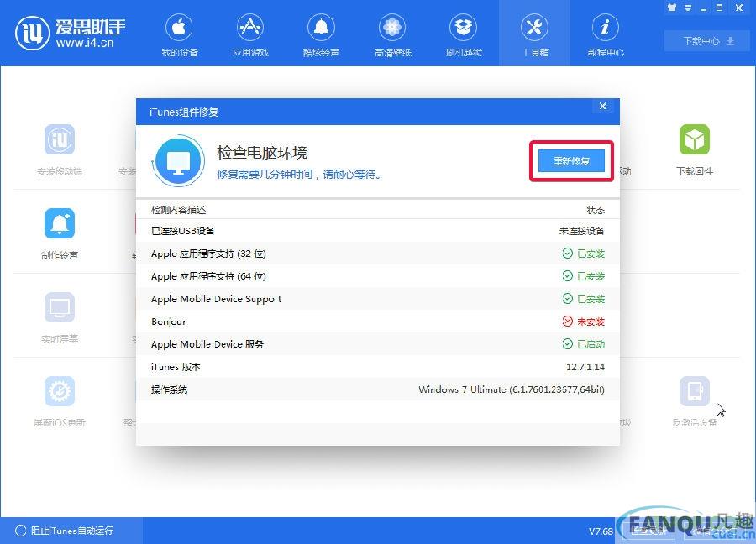Select the iTunes 版本 row

[377, 367]
